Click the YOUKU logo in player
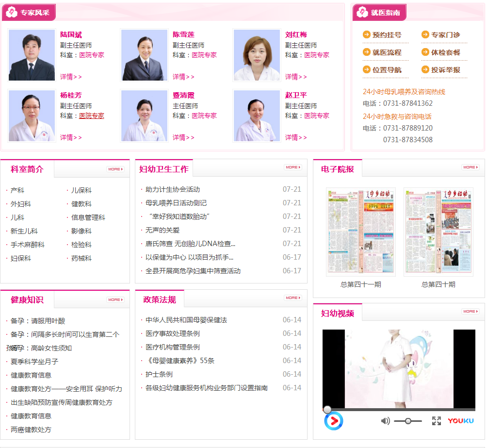Viewport: 487px width, 448px height. coord(460,421)
